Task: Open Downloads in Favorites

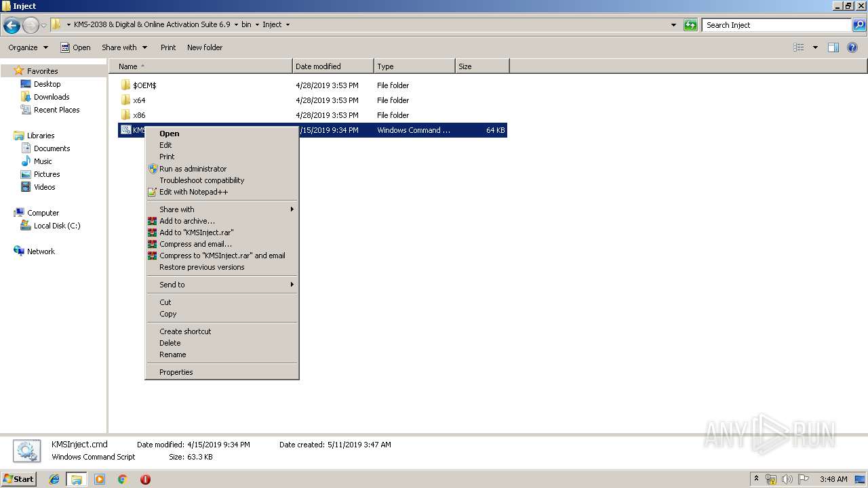Action: point(52,97)
